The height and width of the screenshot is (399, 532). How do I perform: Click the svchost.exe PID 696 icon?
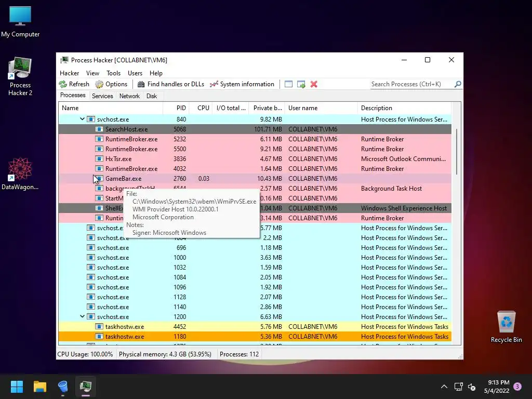(x=90, y=247)
